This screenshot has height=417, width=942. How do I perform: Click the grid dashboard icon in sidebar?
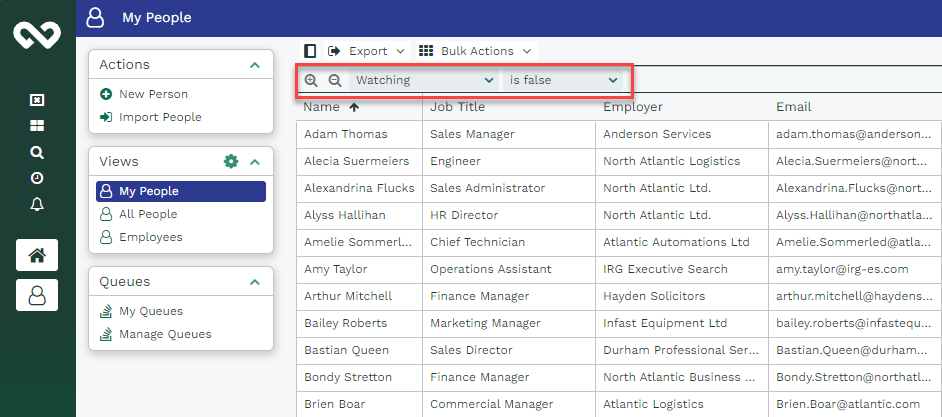tap(37, 126)
